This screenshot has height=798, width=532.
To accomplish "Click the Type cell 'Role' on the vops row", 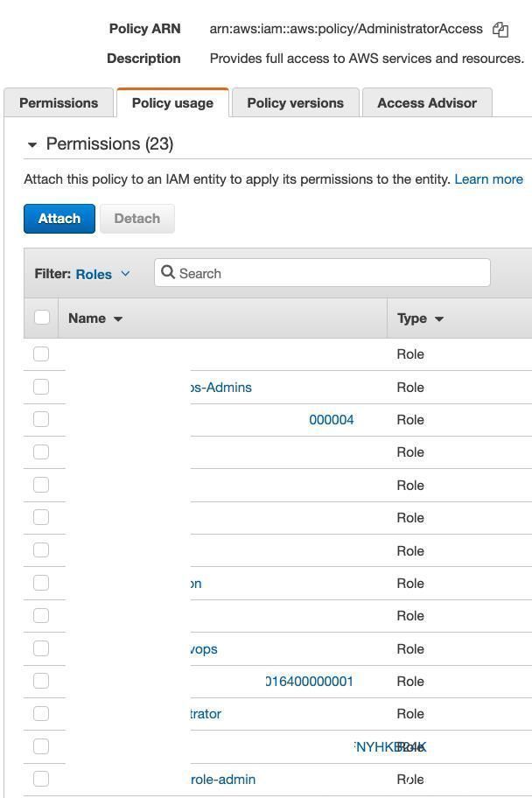I will pyautogui.click(x=410, y=649).
